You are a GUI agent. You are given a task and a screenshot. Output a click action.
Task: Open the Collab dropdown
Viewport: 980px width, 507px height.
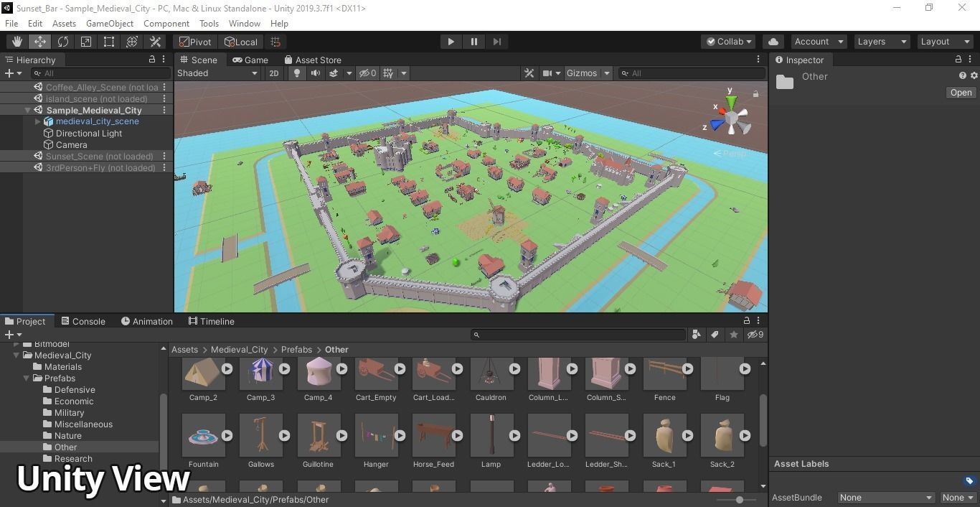(729, 42)
